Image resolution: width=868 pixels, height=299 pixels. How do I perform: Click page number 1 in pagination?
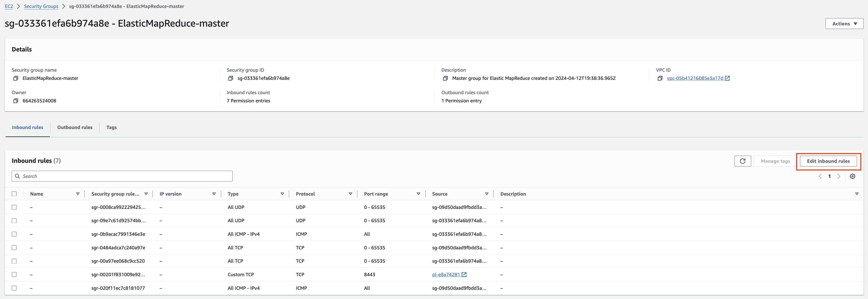click(x=830, y=176)
